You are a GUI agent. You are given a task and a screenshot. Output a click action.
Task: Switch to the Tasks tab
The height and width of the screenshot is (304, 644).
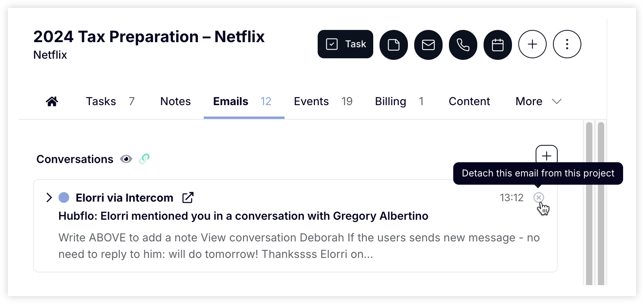click(110, 102)
